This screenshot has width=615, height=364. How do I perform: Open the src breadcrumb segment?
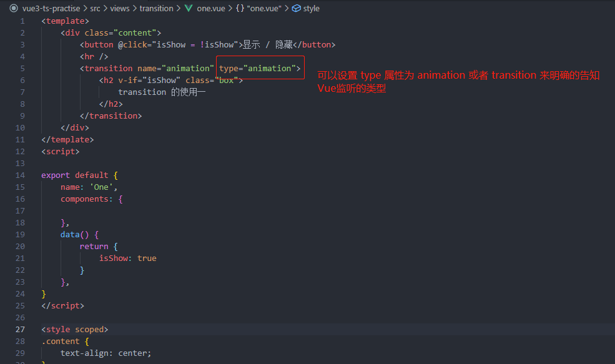click(95, 8)
